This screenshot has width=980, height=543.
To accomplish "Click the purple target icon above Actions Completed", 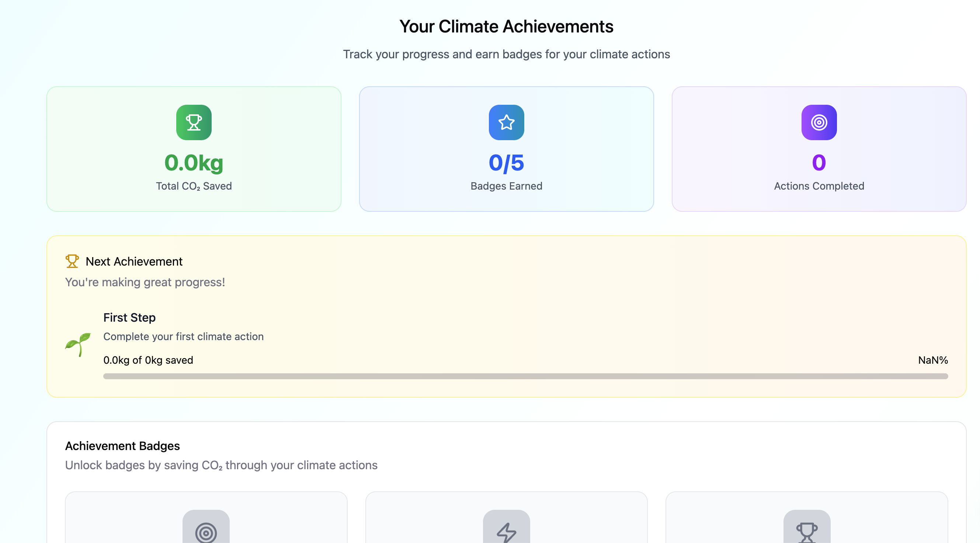I will pyautogui.click(x=819, y=122).
